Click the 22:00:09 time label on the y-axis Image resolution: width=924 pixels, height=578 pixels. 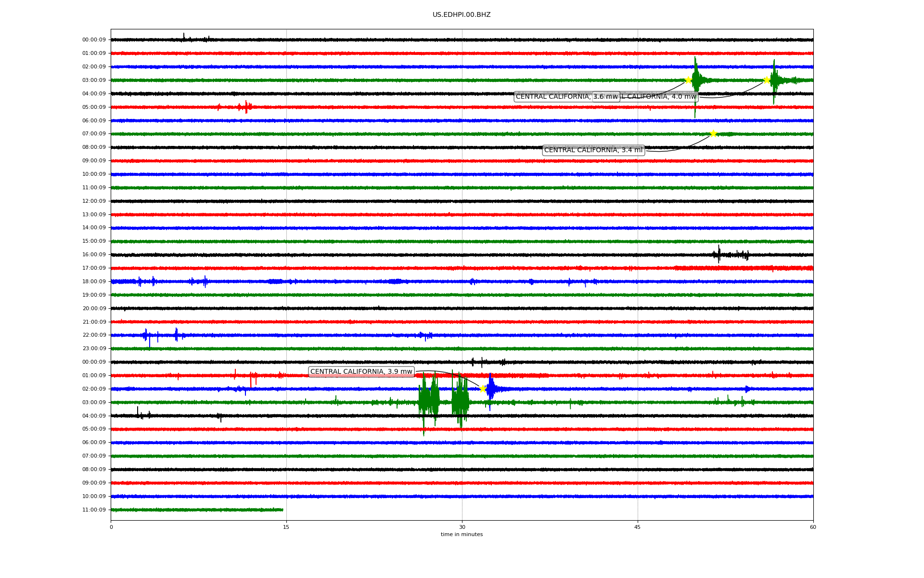94,335
